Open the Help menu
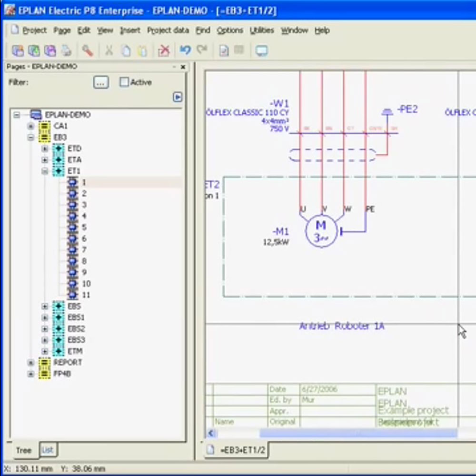Image resolution: width=476 pixels, height=476 pixels. 322,30
